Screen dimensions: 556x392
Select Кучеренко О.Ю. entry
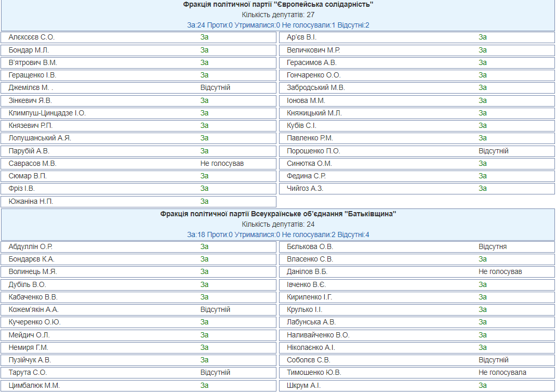tap(35, 322)
